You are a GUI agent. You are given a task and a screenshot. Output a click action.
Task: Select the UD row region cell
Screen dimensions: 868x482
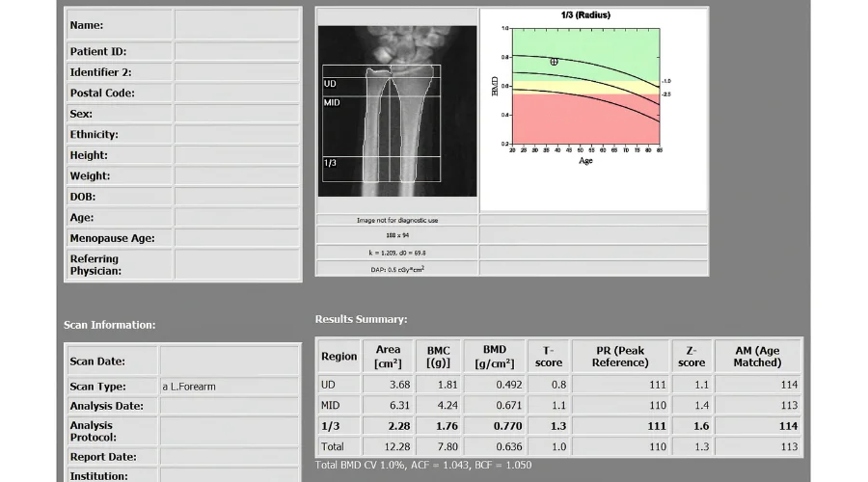pos(339,385)
